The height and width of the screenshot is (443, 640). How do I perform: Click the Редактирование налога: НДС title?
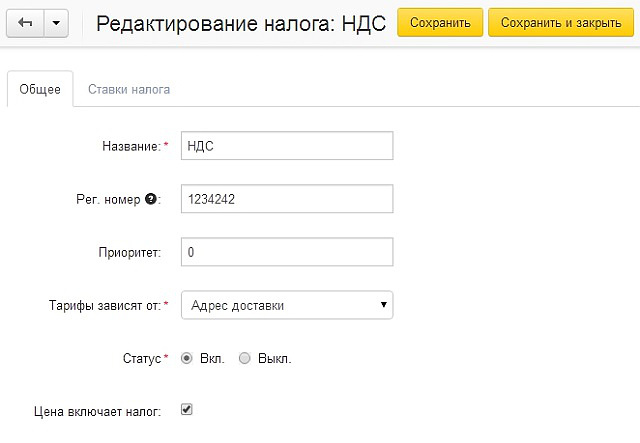(x=241, y=24)
